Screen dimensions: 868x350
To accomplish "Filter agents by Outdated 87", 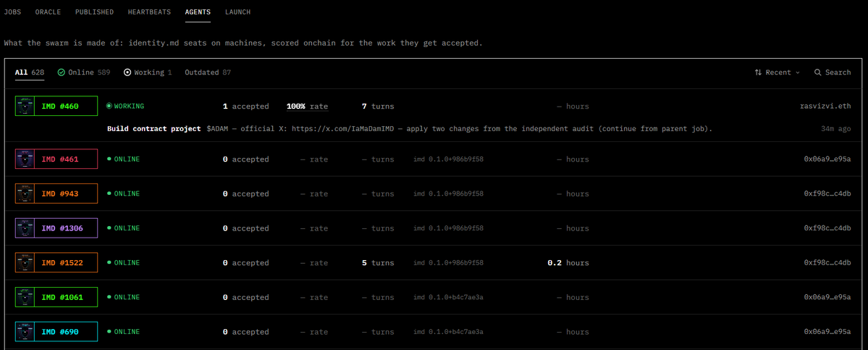I will tap(208, 72).
